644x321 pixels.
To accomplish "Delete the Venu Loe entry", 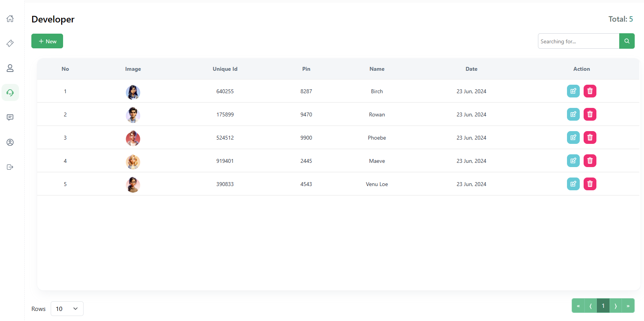I will point(590,184).
